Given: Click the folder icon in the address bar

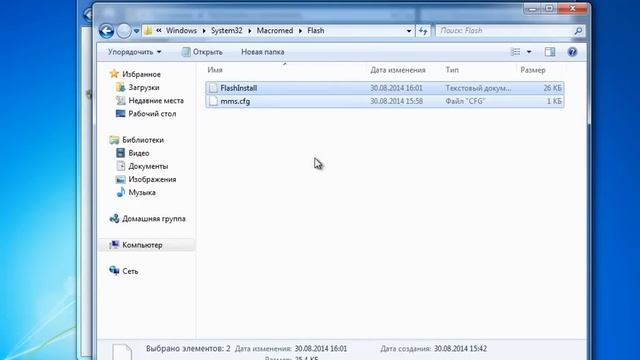Looking at the screenshot, I should (148, 31).
